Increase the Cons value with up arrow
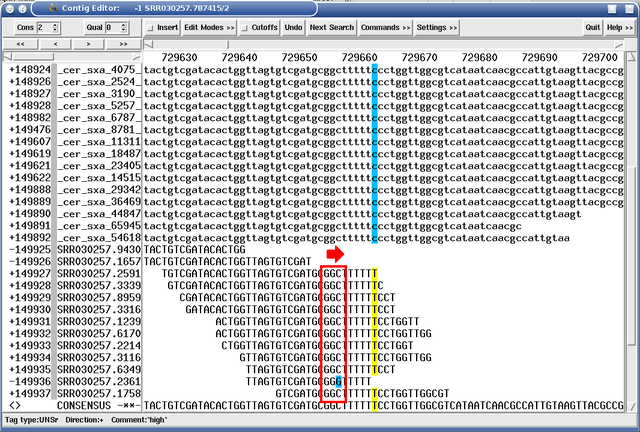 [55, 24]
